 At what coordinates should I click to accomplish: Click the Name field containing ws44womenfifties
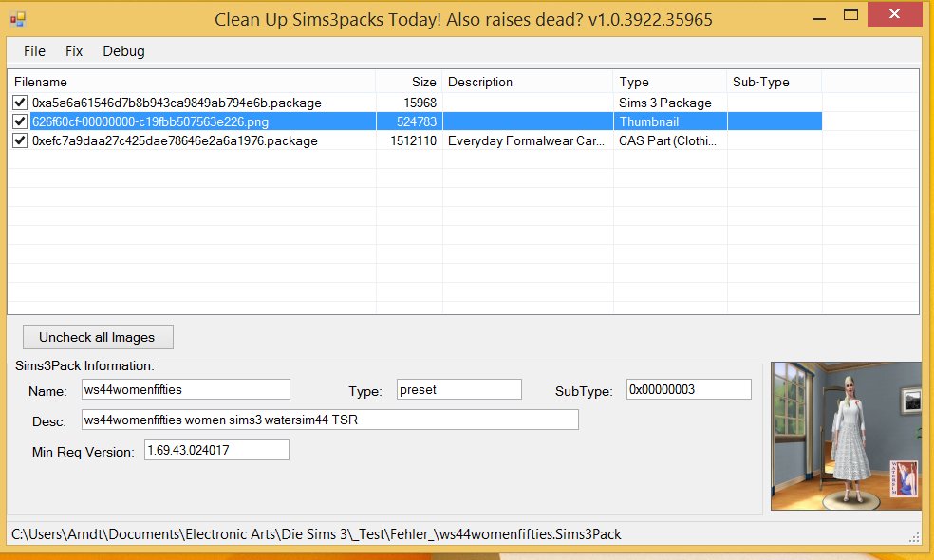[x=184, y=389]
